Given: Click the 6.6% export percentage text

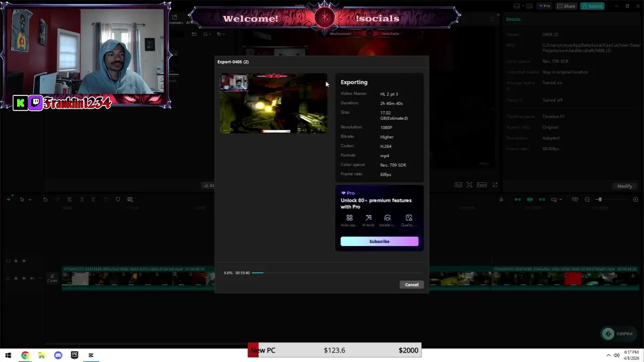Looking at the screenshot, I should coord(228,273).
